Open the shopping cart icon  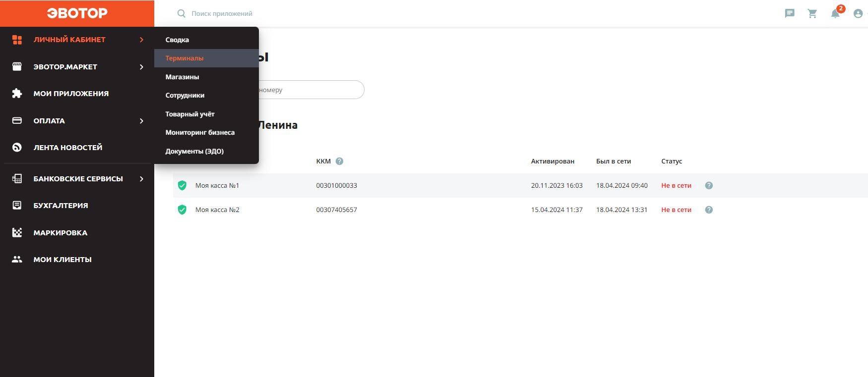tap(812, 13)
